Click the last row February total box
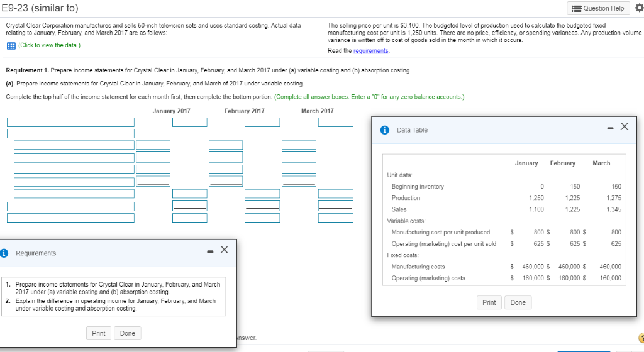Image resolution: width=644 pixels, height=352 pixels. tap(262, 217)
